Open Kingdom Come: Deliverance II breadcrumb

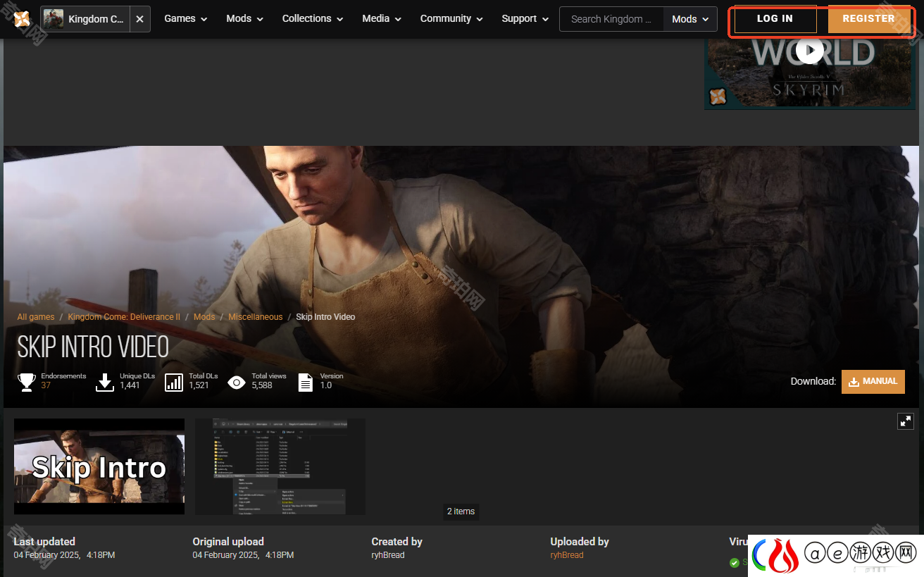124,317
